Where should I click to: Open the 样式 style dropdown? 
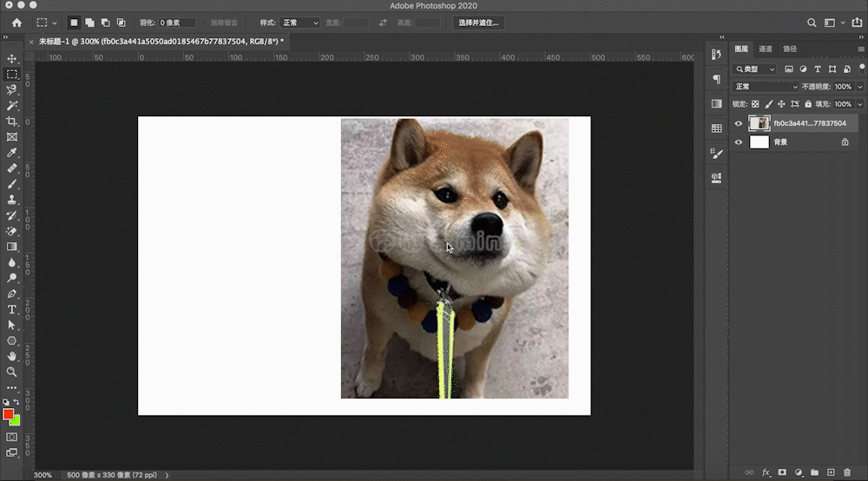(299, 23)
